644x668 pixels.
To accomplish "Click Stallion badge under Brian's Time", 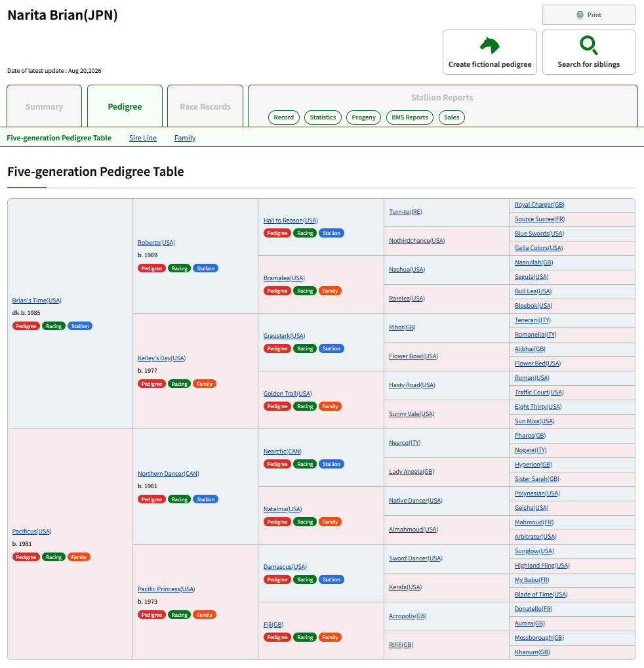I will click(x=80, y=326).
